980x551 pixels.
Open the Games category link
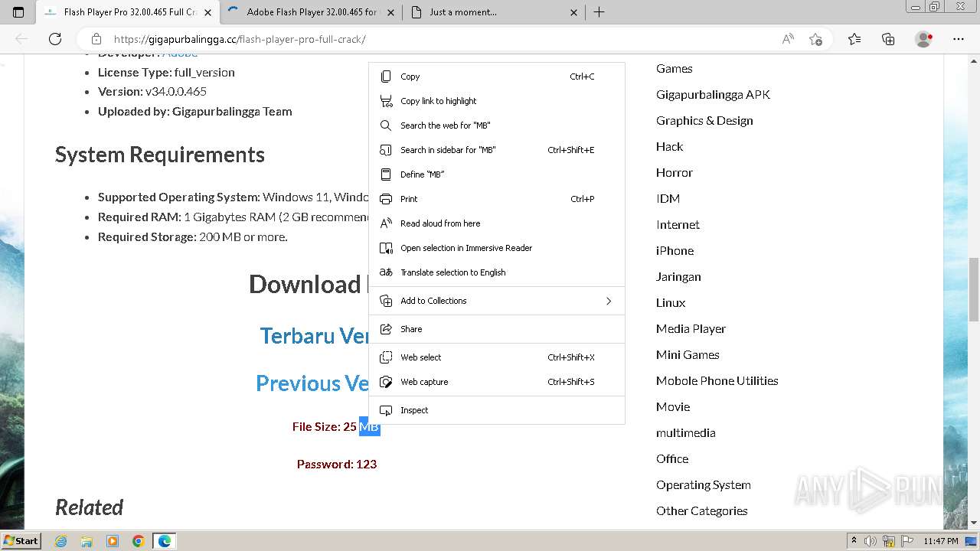pos(674,69)
